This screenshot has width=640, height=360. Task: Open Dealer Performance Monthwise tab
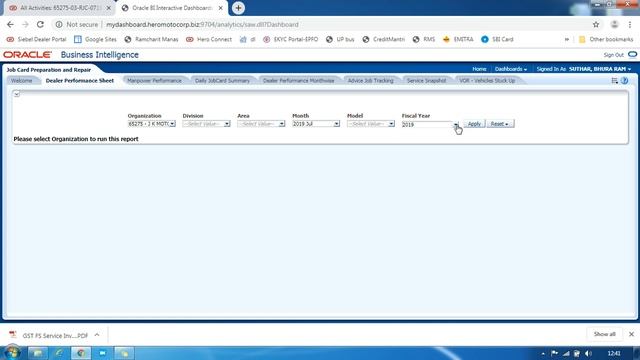(298, 81)
